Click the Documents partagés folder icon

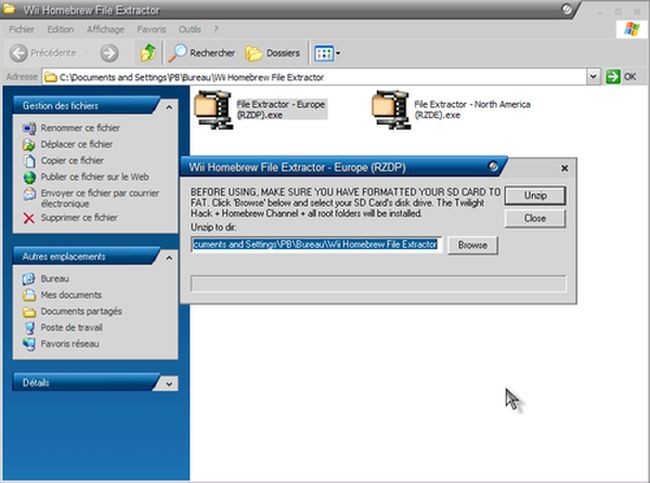[x=29, y=312]
